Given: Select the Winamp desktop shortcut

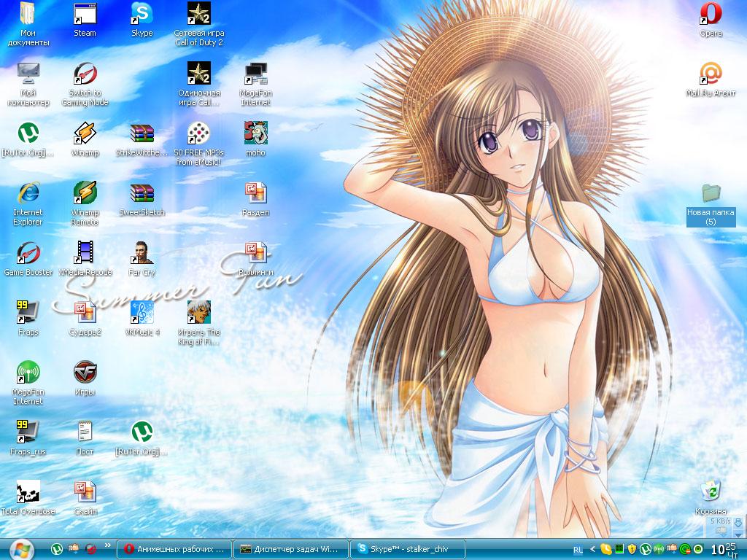Looking at the screenshot, I should click(85, 134).
